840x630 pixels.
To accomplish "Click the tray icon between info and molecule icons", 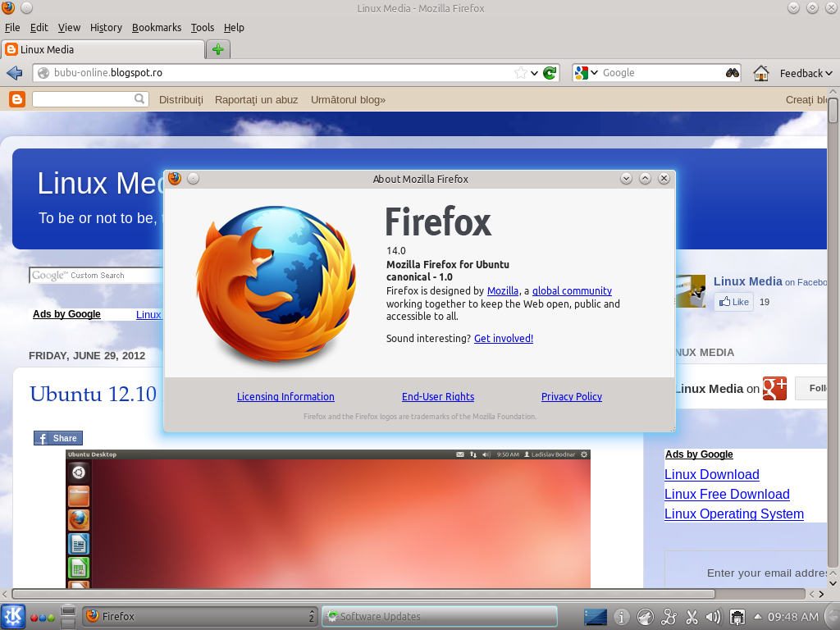I will click(x=645, y=617).
